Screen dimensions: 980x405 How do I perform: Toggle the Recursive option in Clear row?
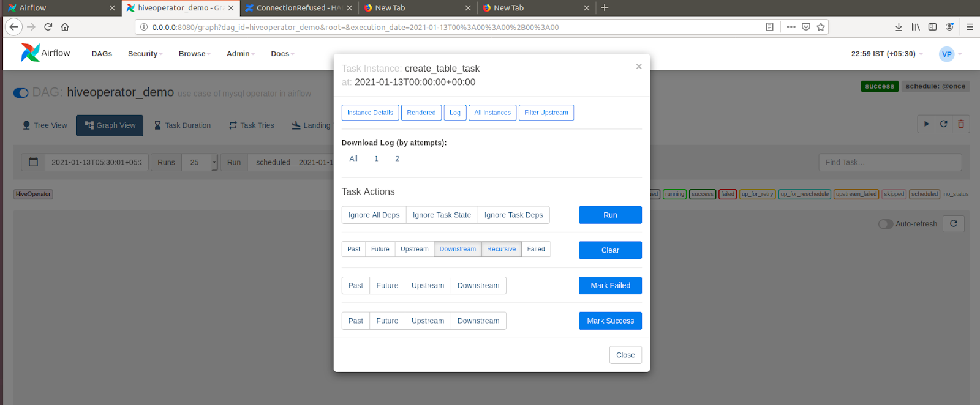tap(501, 249)
